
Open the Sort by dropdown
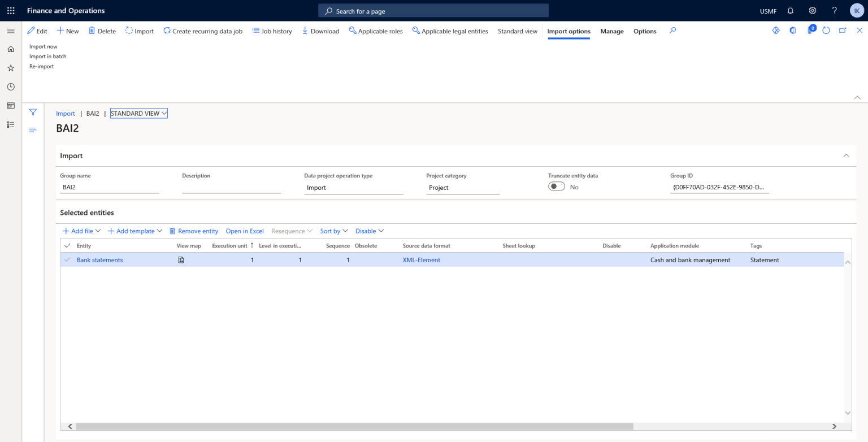pos(333,231)
